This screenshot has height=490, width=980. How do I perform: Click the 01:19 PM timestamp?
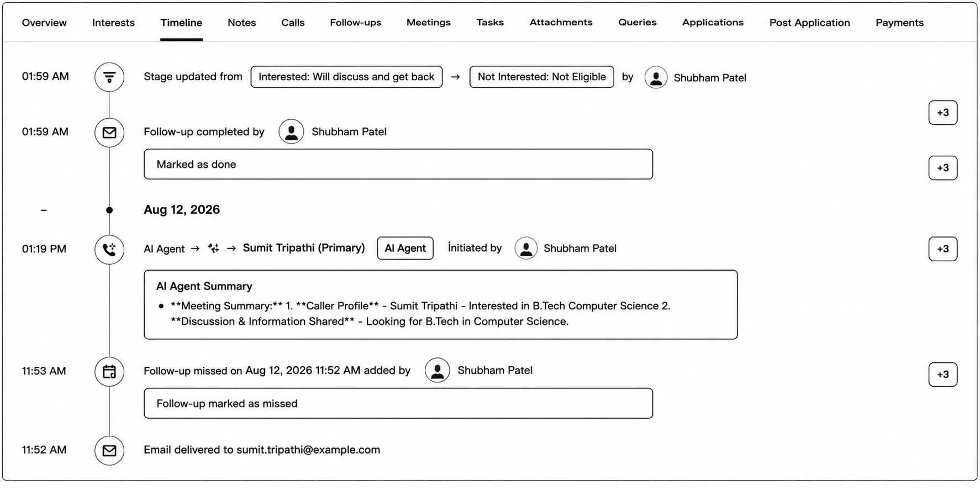(44, 249)
